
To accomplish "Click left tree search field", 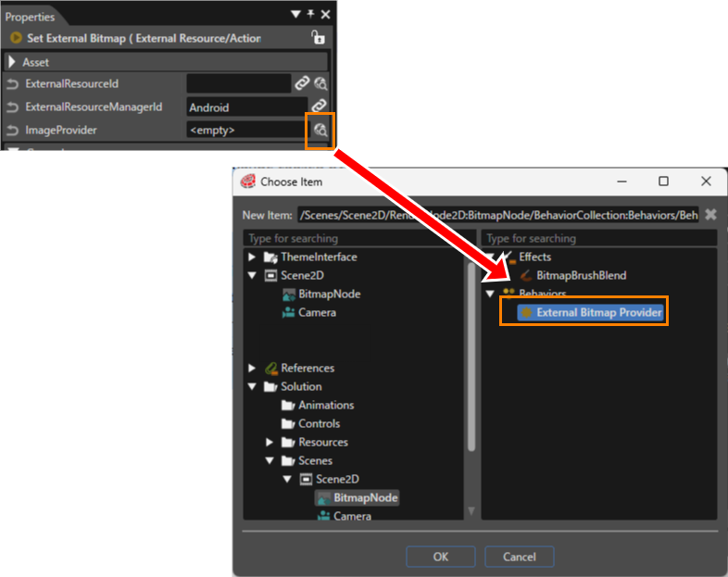I will pyautogui.click(x=359, y=239).
